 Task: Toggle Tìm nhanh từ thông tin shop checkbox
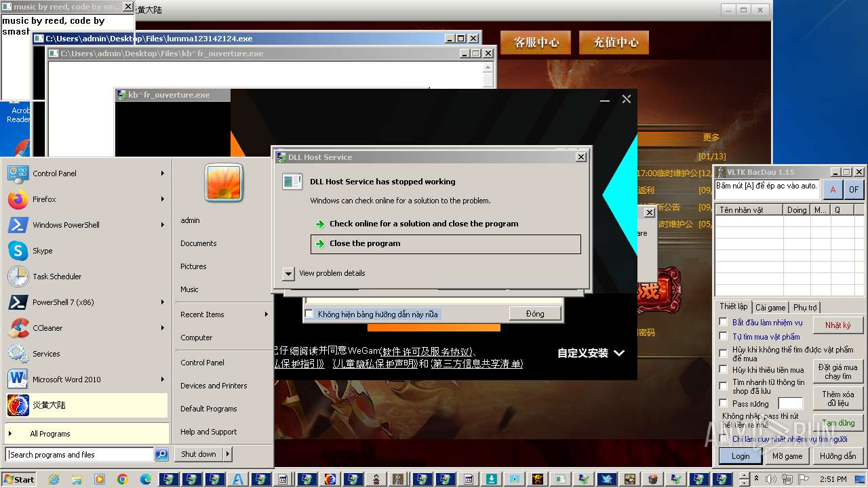point(724,386)
